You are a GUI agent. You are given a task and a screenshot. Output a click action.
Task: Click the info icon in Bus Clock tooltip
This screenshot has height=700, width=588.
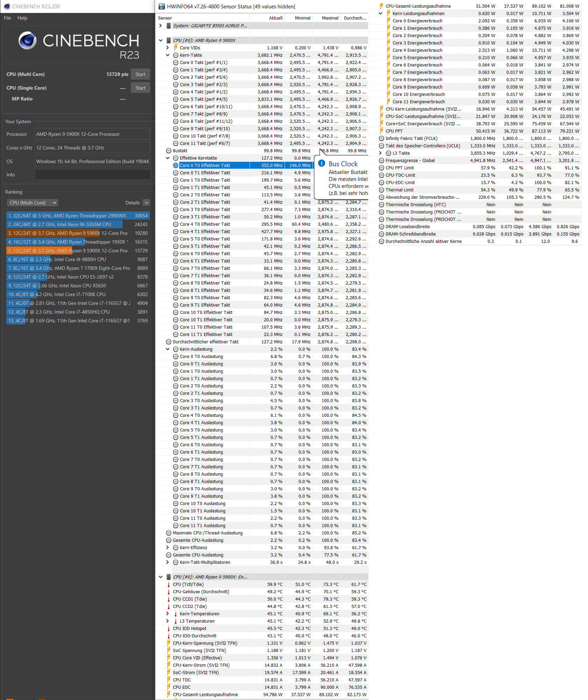(x=322, y=163)
